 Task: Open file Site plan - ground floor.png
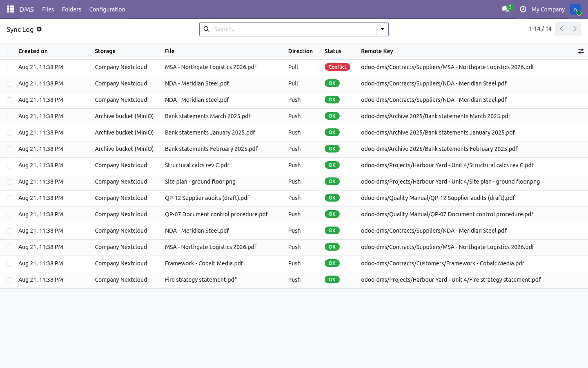pyautogui.click(x=200, y=182)
